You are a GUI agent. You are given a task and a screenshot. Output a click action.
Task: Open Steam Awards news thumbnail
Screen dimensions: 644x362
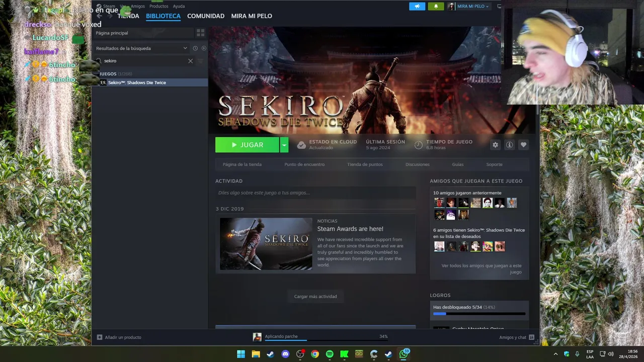[266, 244]
